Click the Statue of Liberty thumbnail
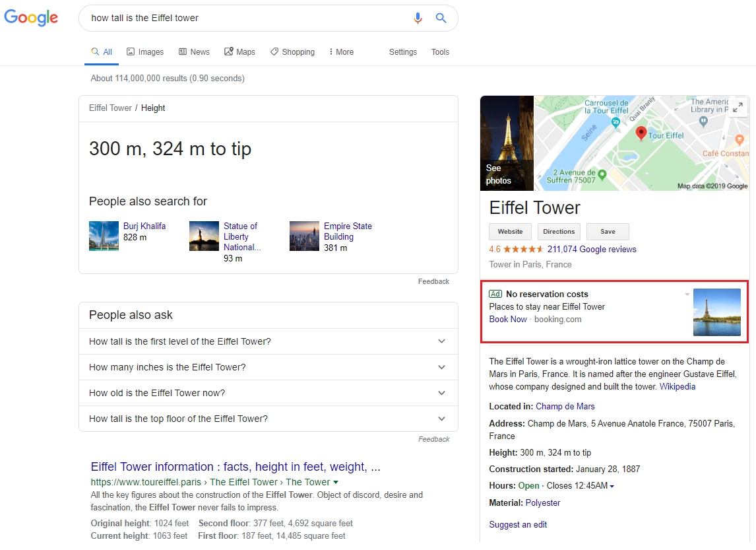This screenshot has height=550, width=756. coord(204,236)
